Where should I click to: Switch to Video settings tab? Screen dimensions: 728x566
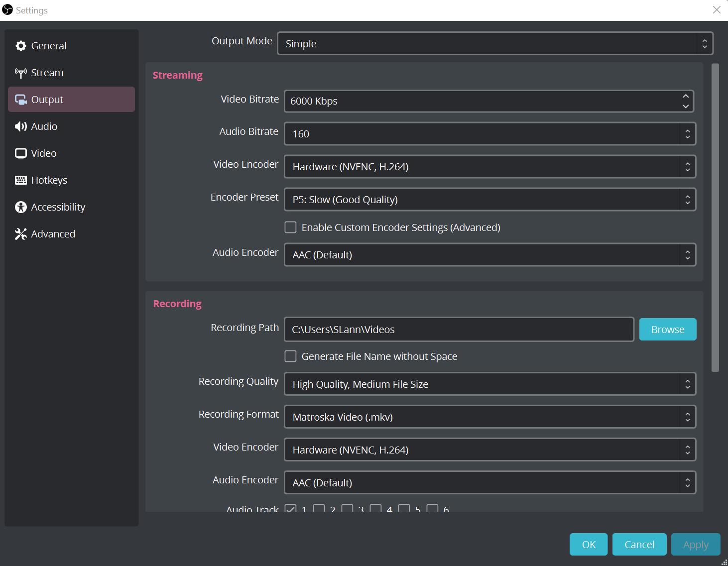tap(71, 153)
